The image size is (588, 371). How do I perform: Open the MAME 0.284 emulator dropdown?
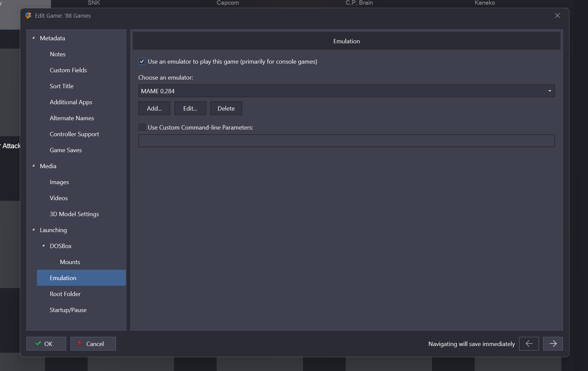click(x=346, y=91)
